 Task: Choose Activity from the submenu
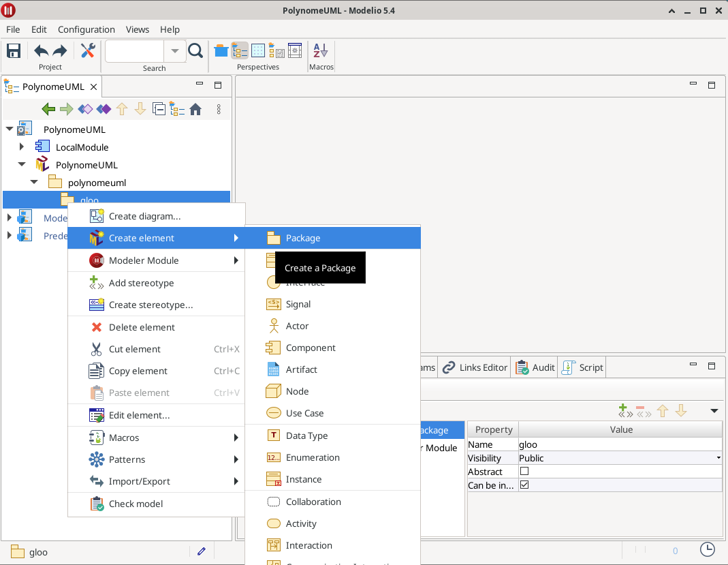332,523
